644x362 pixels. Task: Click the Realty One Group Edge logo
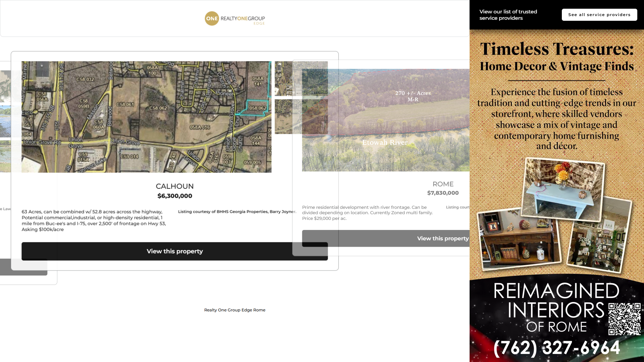point(235,19)
